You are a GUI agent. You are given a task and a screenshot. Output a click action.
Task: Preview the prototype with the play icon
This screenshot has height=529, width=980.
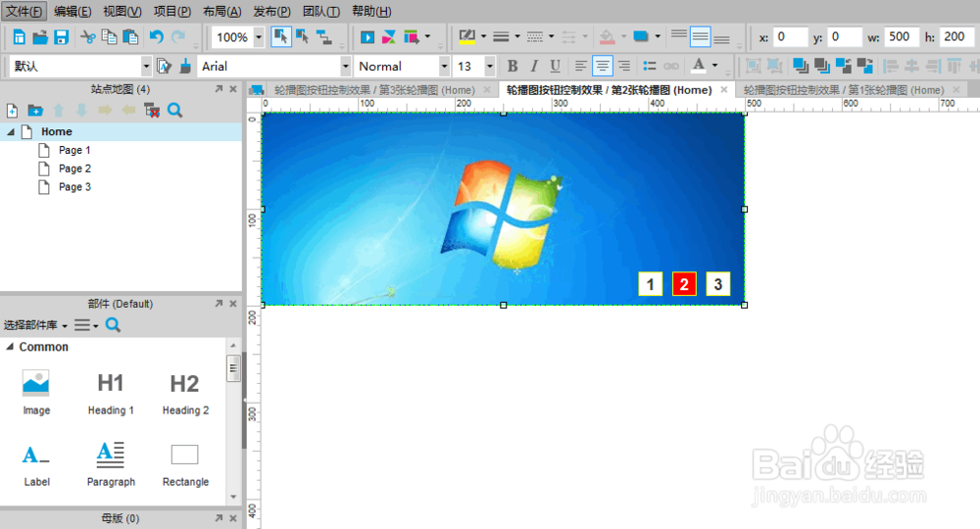(x=367, y=37)
